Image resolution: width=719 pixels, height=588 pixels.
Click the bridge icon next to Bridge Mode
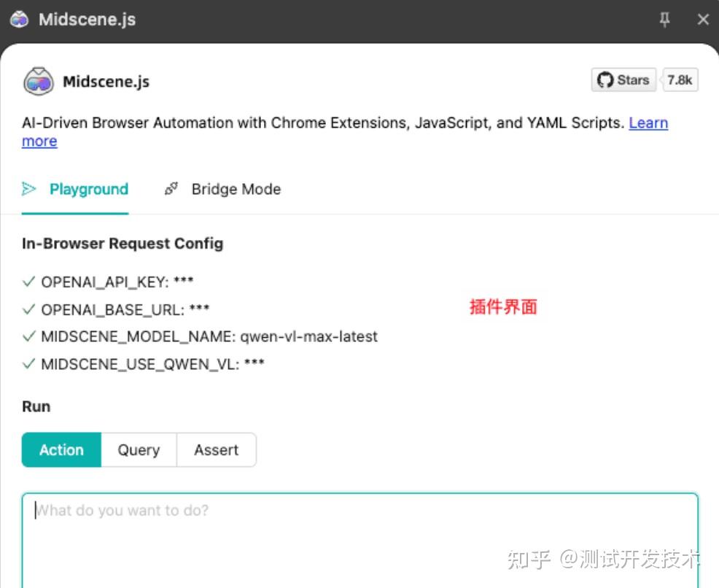click(x=171, y=188)
